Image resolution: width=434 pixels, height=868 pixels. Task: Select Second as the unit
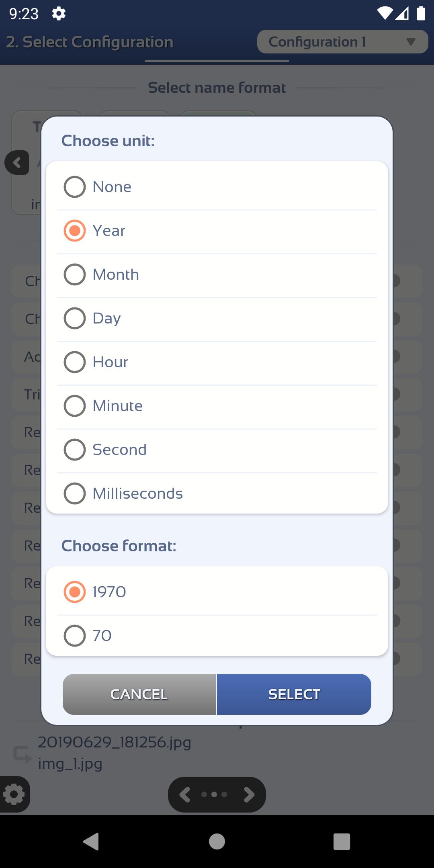pos(217,450)
